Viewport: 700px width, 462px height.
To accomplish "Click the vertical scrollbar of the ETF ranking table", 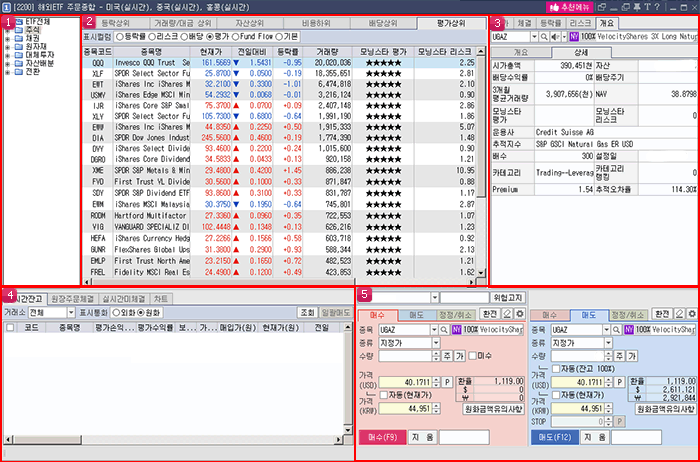I will (481, 162).
